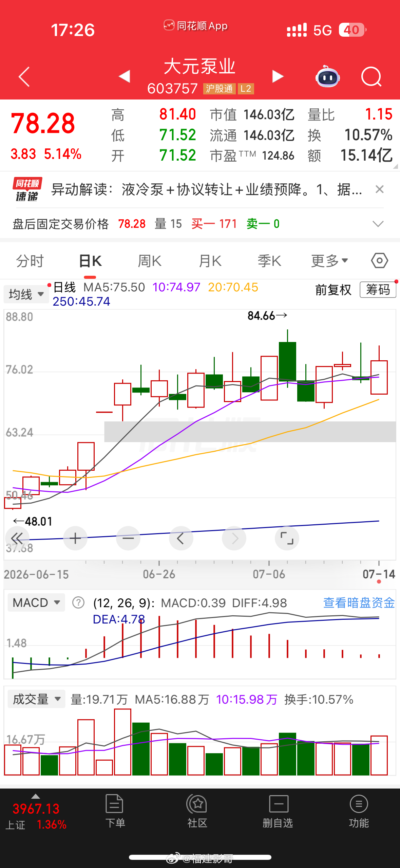Tap the L2 level badge
Viewport: 400px width, 868px height.
click(x=246, y=89)
